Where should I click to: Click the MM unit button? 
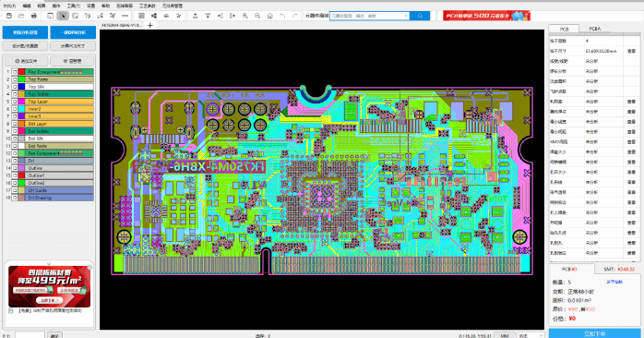[x=505, y=335]
